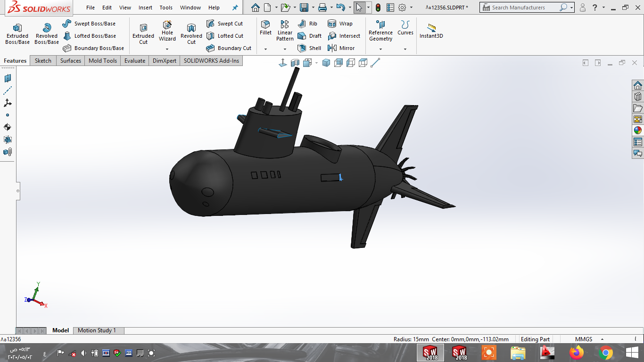
Task: Toggle the Section View in heads-up toolbar
Action: point(295,63)
